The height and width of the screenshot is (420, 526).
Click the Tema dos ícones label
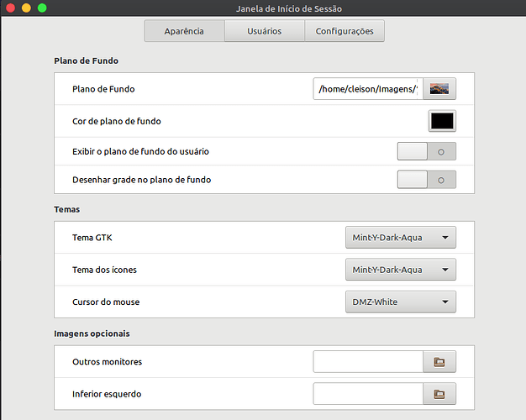[x=105, y=270]
